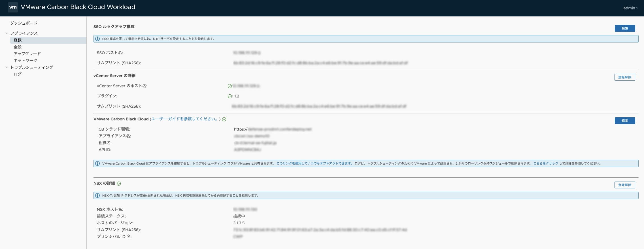644x249 pixels.
Task: Click the vCenter Server のホスト名 label
Action: tap(122, 86)
